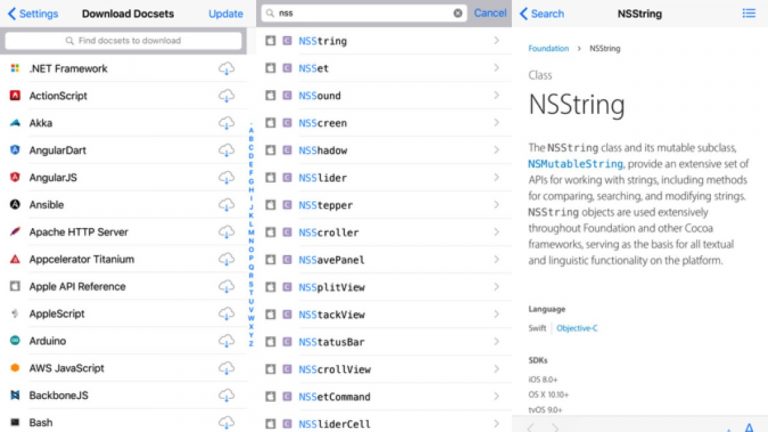Select the NSScrollView result

384,369
